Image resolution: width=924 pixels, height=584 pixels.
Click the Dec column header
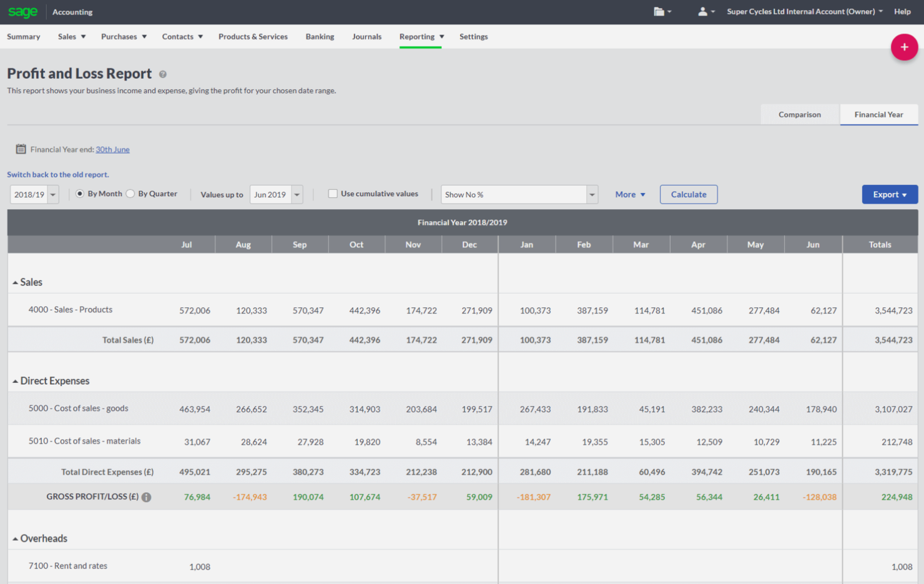469,245
